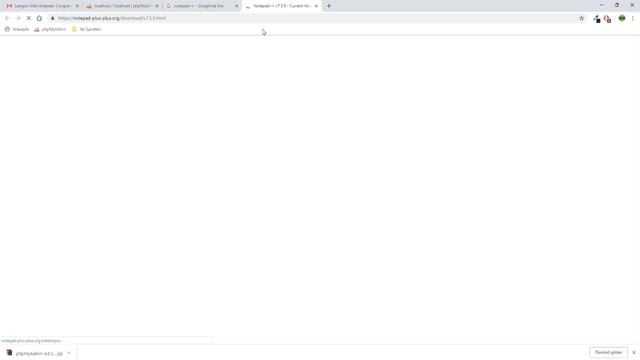The width and height of the screenshot is (640, 360).
Task: Close the Notepad++ v7.5.9 tab
Action: pyautogui.click(x=316, y=6)
